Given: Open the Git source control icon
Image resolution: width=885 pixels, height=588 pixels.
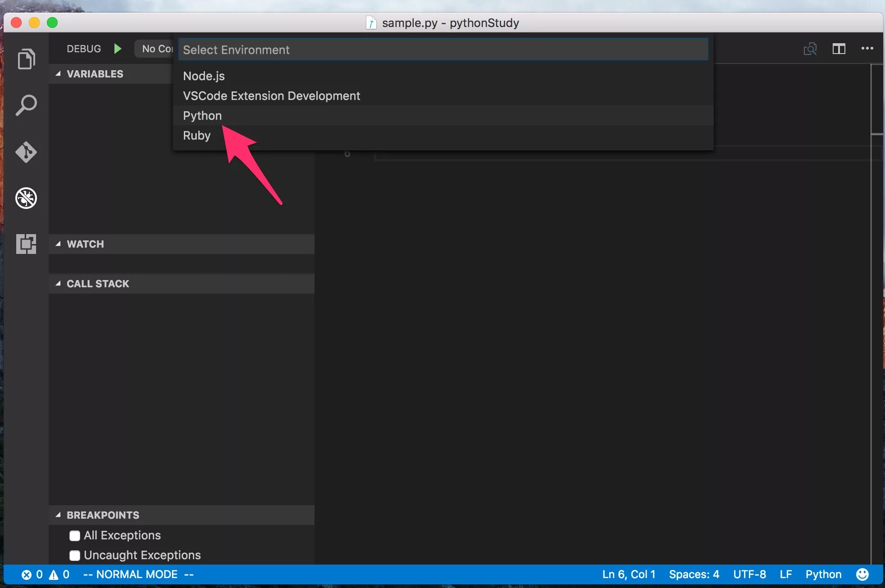Looking at the screenshot, I should click(26, 152).
